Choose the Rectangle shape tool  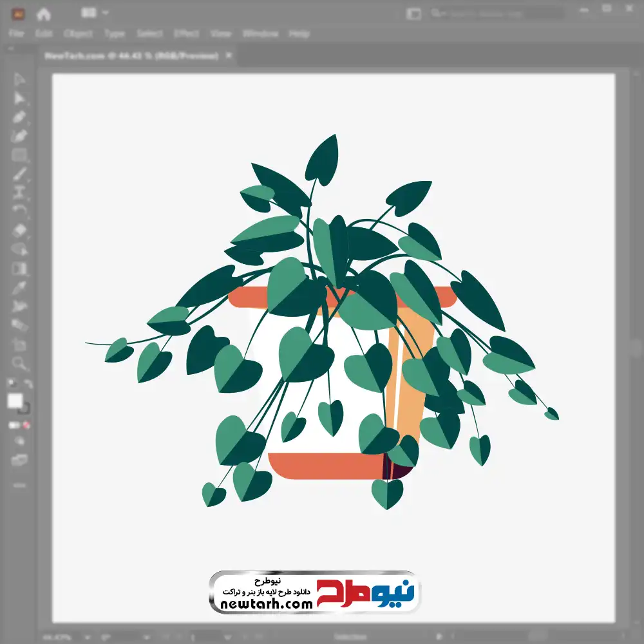coord(19,155)
